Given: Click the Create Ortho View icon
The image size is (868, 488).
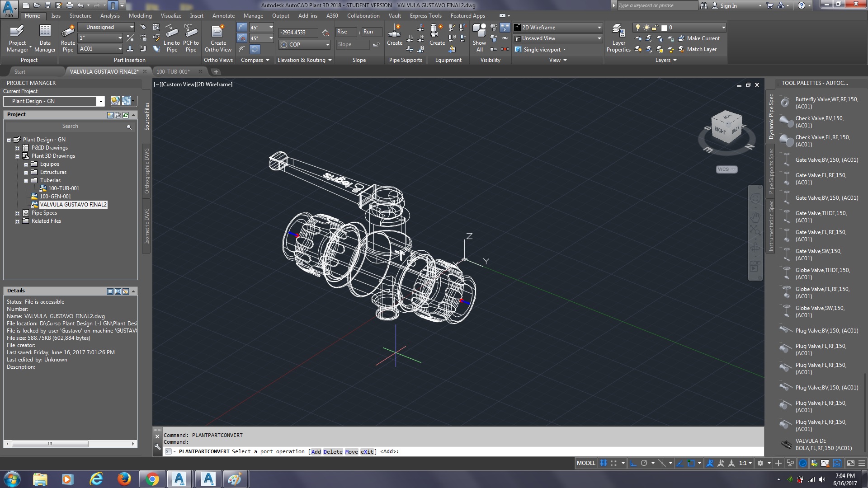Looking at the screenshot, I should tap(218, 38).
